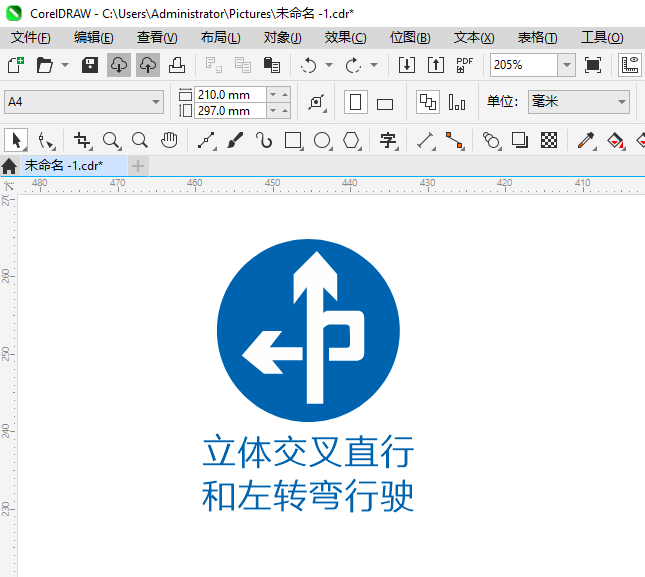645x577 pixels.
Task: Open the 效果(C) menu
Action: tap(345, 38)
